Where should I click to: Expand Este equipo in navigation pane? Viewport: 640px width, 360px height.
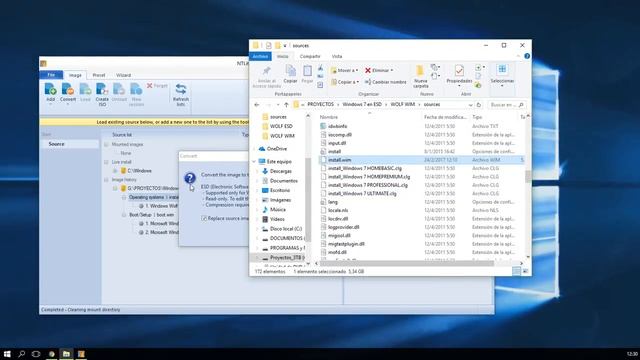point(254,162)
